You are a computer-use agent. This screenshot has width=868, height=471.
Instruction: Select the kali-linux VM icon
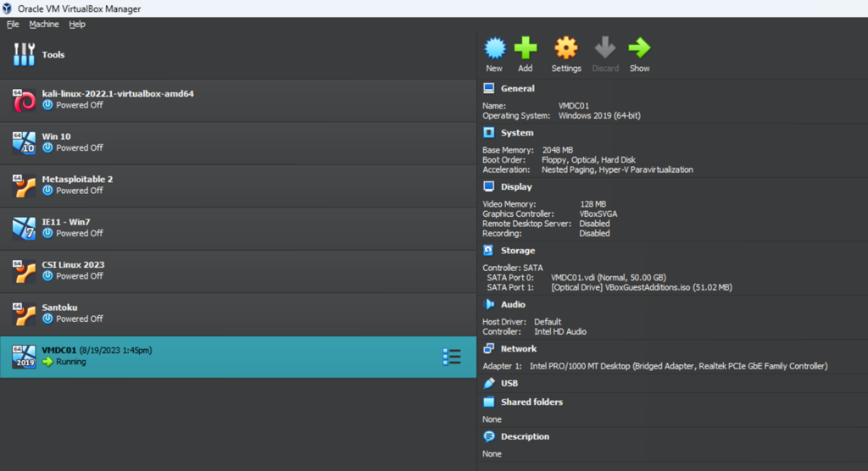24,100
